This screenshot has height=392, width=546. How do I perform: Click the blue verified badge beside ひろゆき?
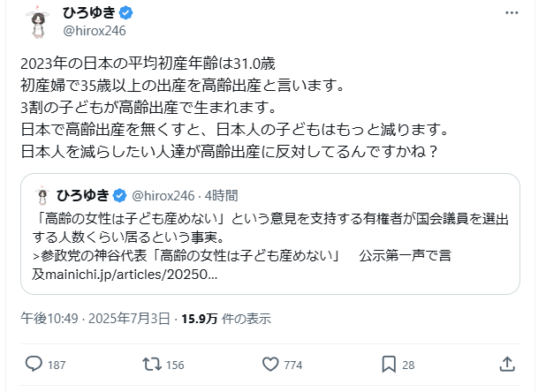point(126,14)
